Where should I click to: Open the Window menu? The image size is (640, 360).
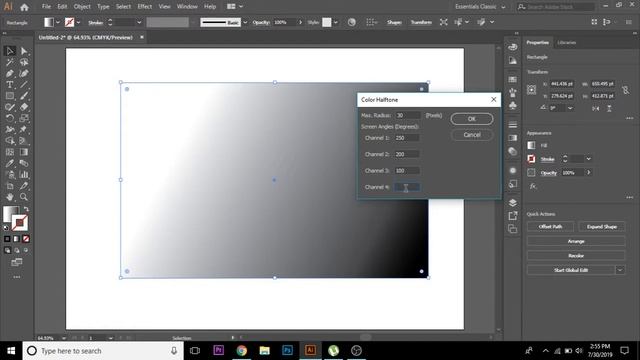187,7
